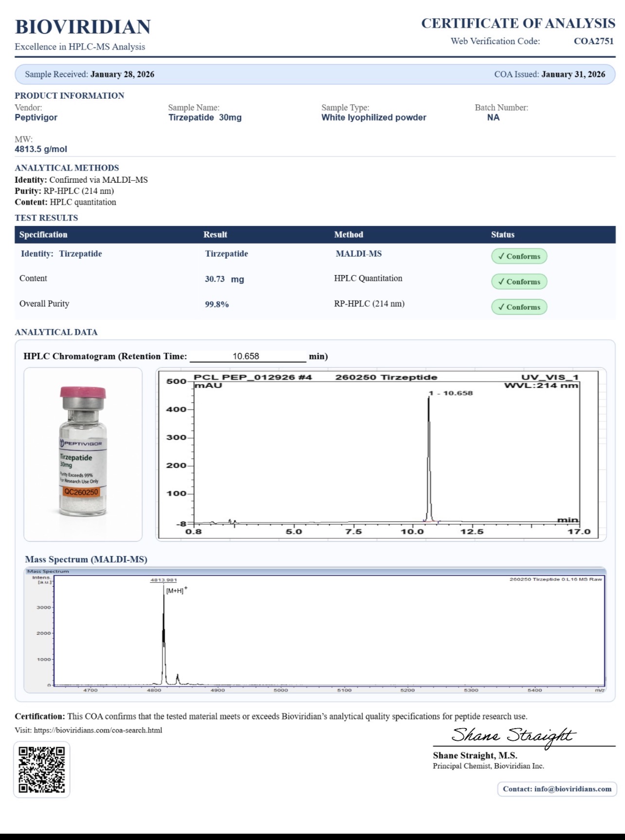Click the [M+H]+ peak label in the mass spectrum

(176, 591)
